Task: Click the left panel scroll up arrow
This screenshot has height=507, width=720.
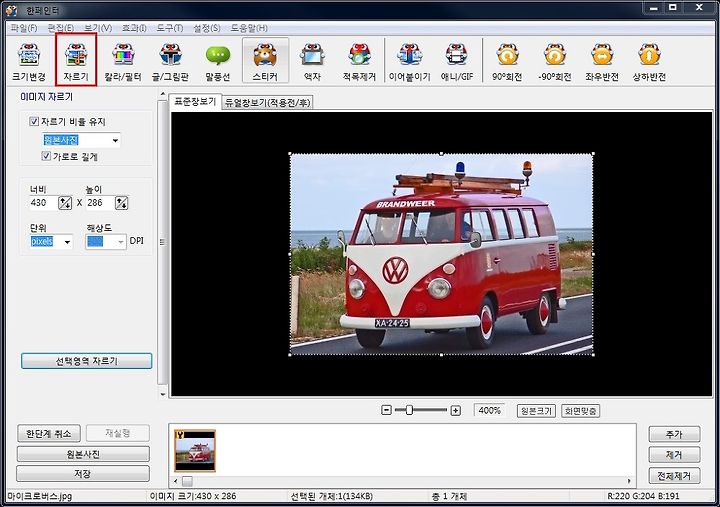Action: (x=163, y=94)
